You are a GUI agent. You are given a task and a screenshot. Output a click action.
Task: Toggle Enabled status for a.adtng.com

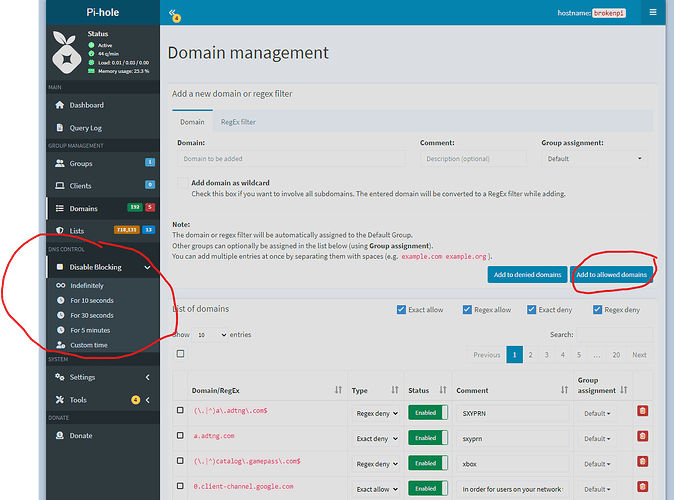(x=426, y=437)
